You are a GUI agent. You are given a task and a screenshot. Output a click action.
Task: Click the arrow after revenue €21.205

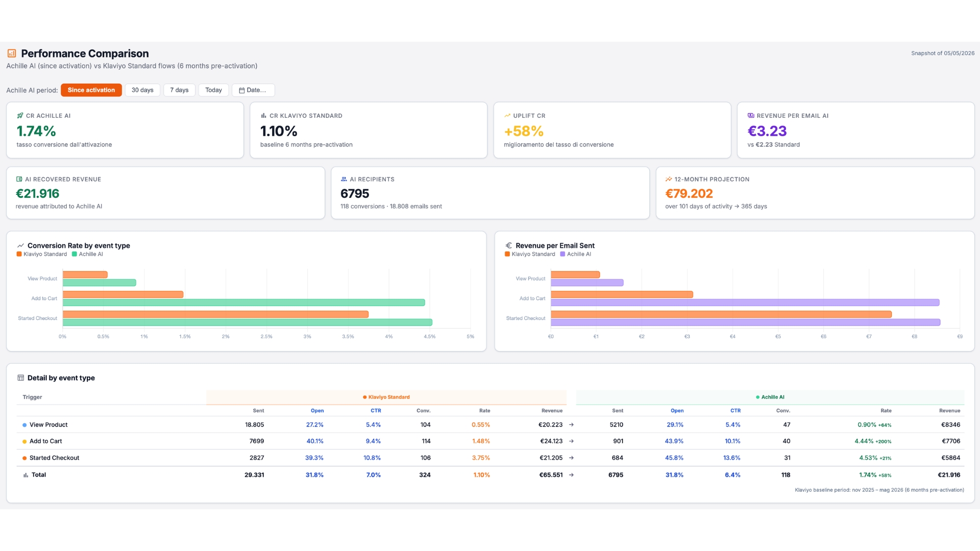point(571,458)
